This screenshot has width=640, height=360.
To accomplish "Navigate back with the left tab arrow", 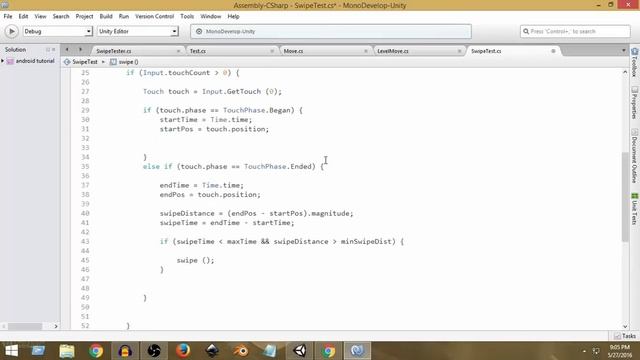I will [67, 50].
